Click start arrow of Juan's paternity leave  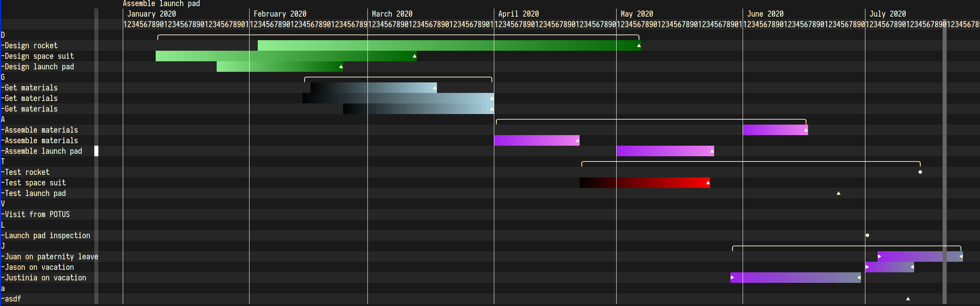pyautogui.click(x=880, y=256)
